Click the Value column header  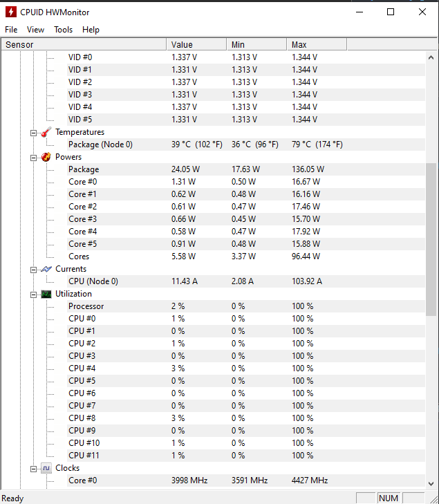tap(196, 44)
